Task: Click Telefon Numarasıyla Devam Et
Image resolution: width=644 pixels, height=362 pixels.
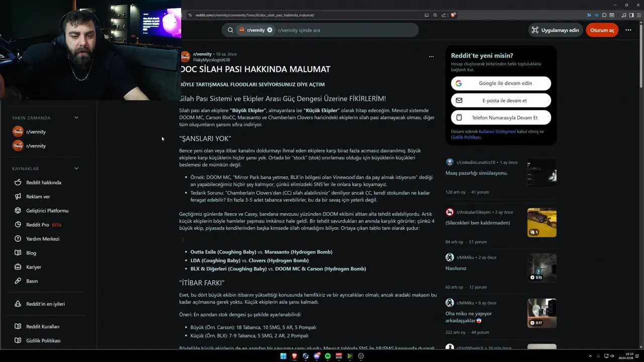Action: pos(501,118)
